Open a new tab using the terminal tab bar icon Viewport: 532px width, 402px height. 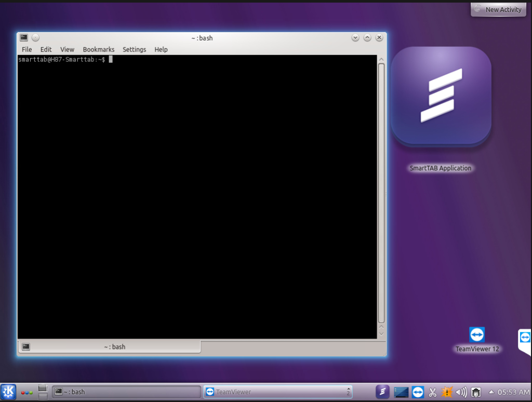point(24,346)
